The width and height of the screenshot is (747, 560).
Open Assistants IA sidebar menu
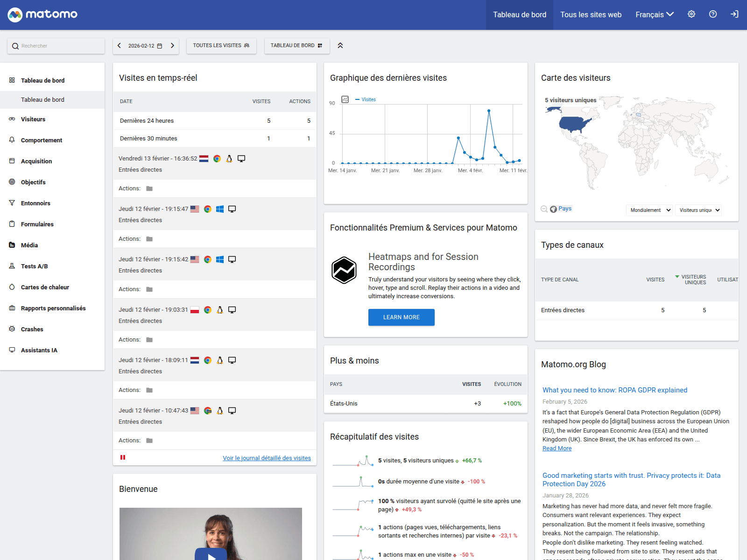tap(52, 350)
